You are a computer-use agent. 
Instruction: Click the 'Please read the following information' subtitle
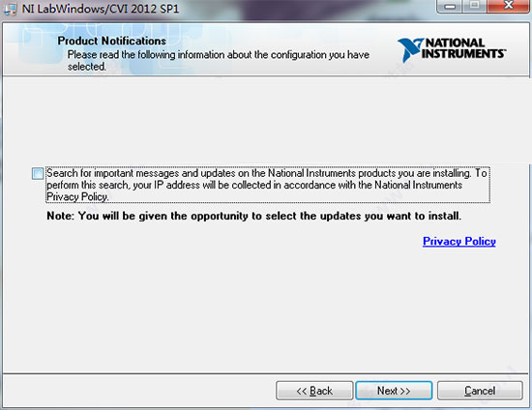(x=219, y=60)
